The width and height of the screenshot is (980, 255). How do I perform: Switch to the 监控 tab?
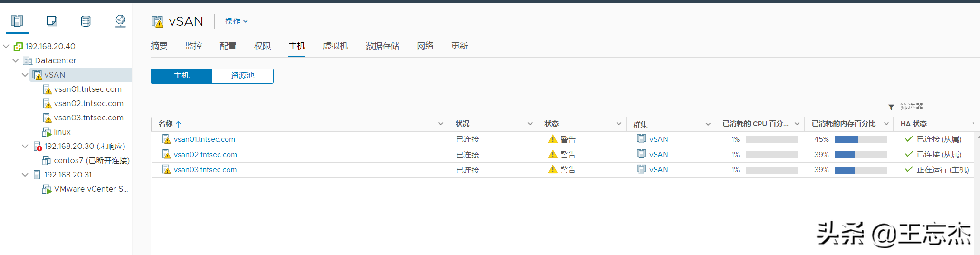click(193, 46)
